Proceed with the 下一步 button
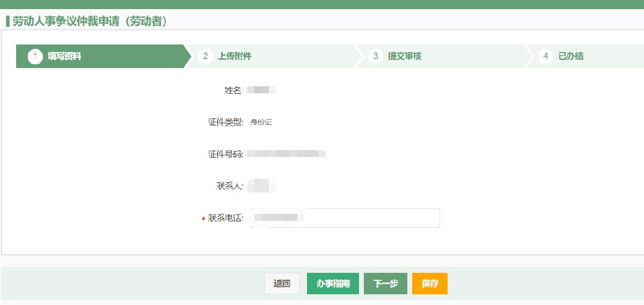 click(x=385, y=284)
